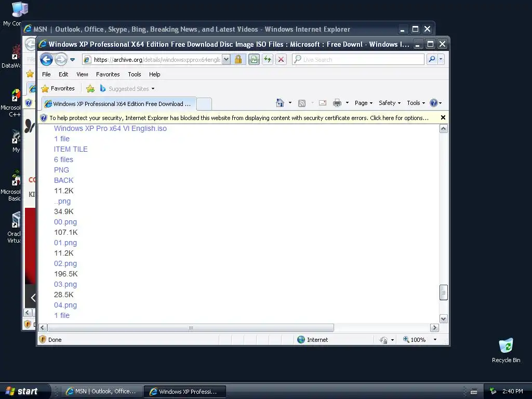The height and width of the screenshot is (399, 532).
Task: Open Suggested Sites dropdown
Action: (x=127, y=88)
